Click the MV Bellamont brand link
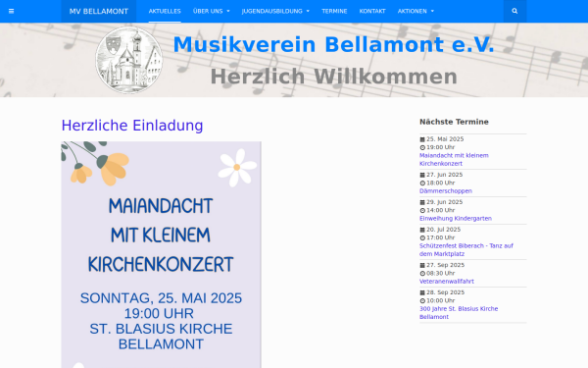The image size is (588, 368). 99,11
